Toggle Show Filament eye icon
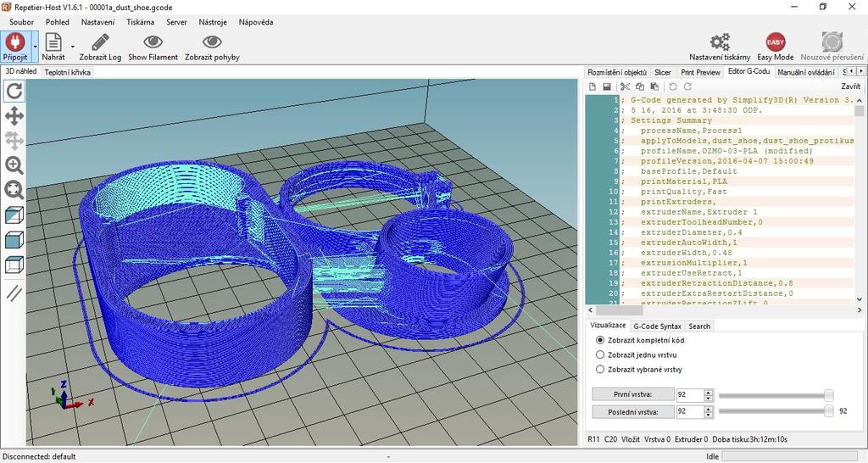The height and width of the screenshot is (463, 868). pyautogui.click(x=153, y=42)
